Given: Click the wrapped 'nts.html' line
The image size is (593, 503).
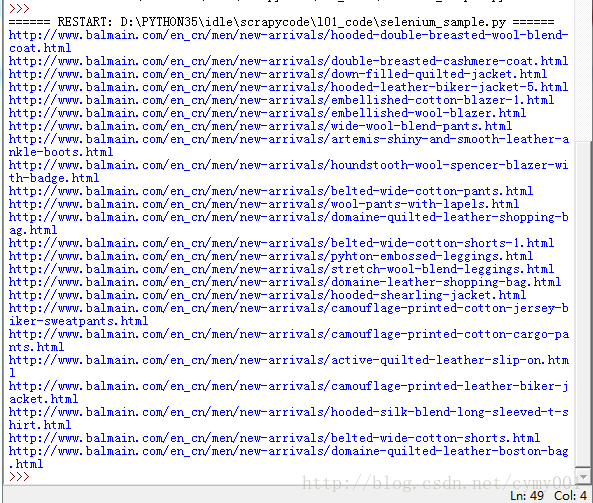Looking at the screenshot, I should [x=36, y=347].
